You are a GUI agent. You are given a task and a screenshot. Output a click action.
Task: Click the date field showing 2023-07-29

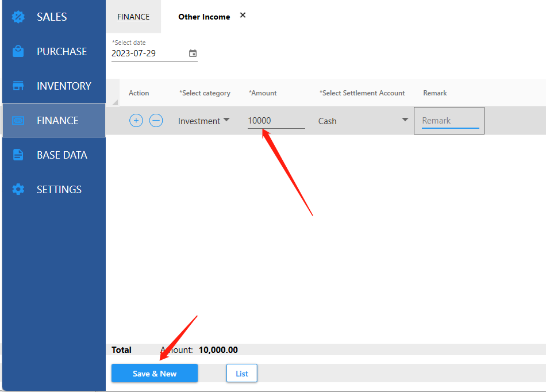click(x=148, y=53)
